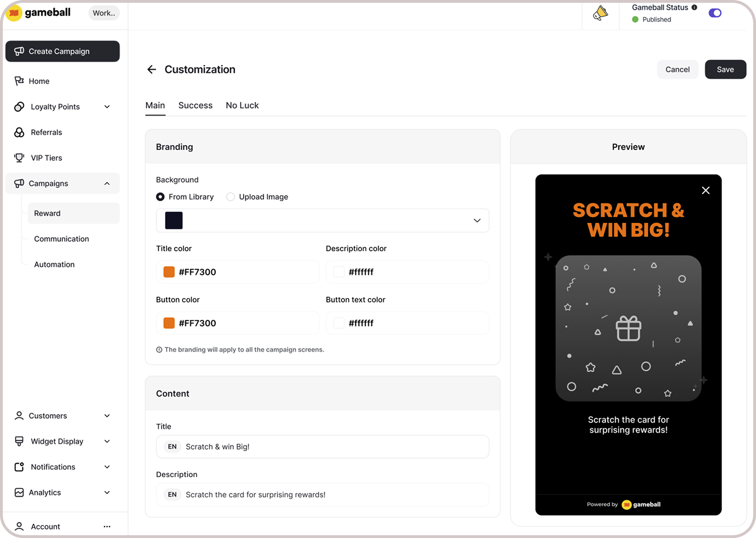The height and width of the screenshot is (538, 756).
Task: Toggle the Gameball Status switch
Action: pyautogui.click(x=715, y=13)
